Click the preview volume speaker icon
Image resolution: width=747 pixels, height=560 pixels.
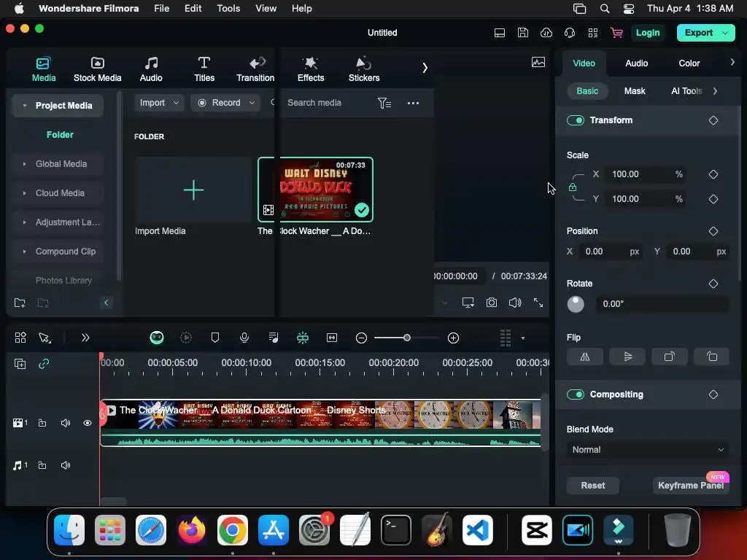tap(515, 303)
